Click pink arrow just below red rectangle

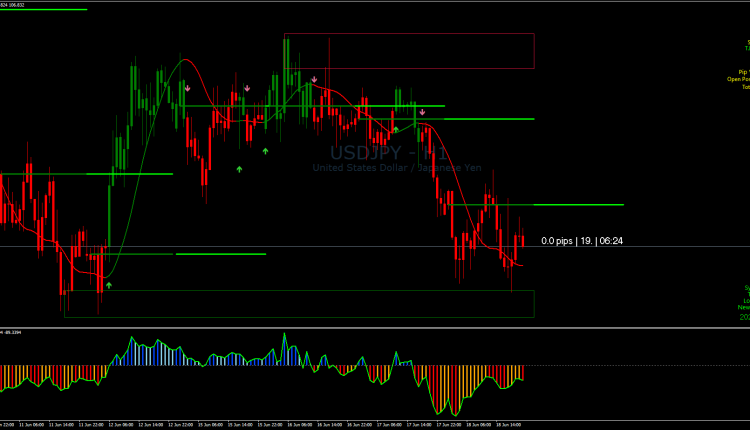tap(314, 78)
